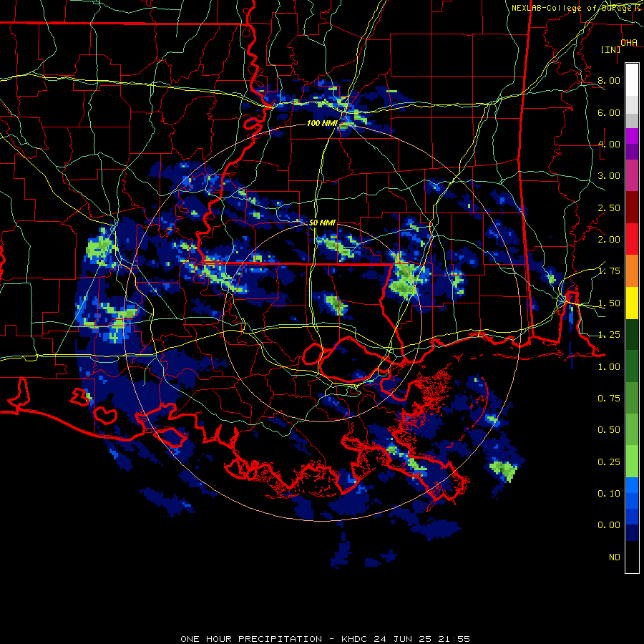Click the 1.50 legend value

click(x=609, y=303)
